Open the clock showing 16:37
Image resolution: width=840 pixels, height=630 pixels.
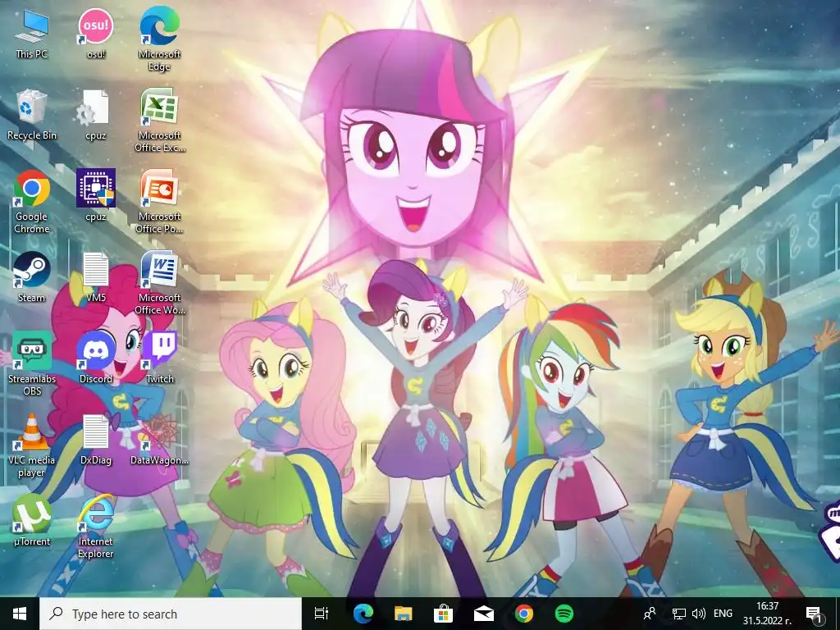click(x=767, y=614)
